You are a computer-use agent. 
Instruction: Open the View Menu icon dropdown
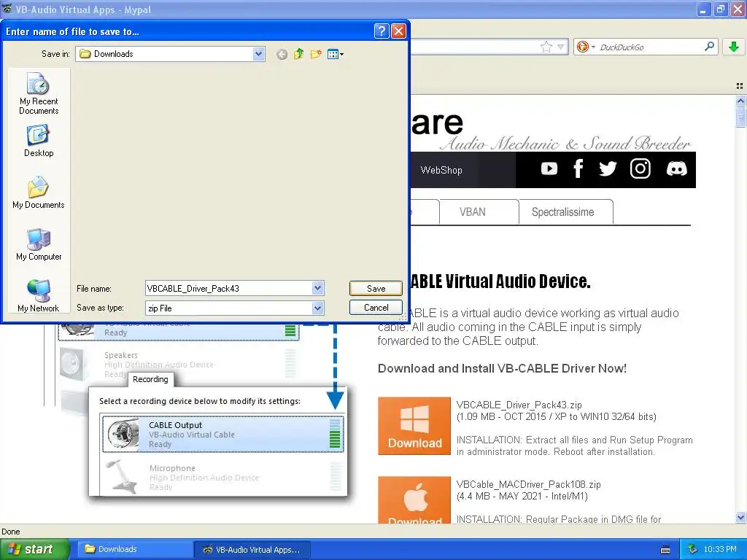click(336, 54)
